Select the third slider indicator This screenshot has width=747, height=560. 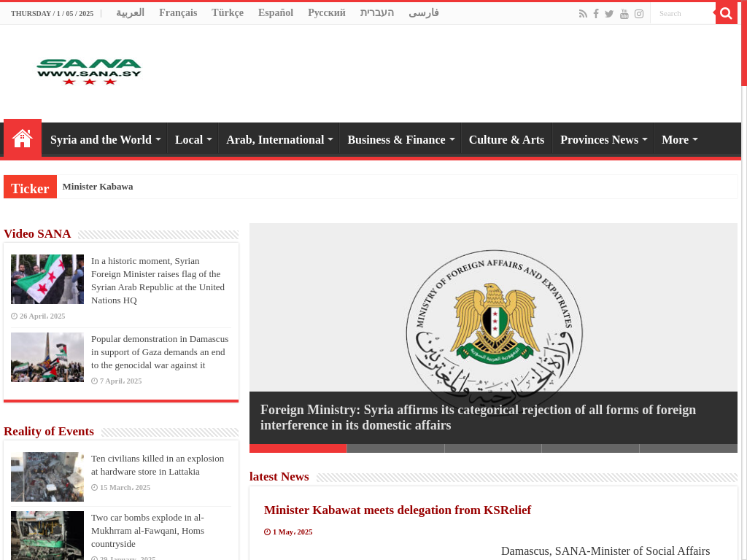click(494, 448)
